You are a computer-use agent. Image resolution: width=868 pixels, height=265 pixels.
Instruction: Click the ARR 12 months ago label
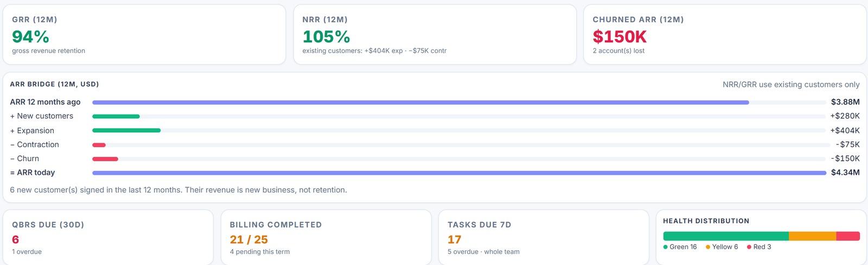click(45, 102)
